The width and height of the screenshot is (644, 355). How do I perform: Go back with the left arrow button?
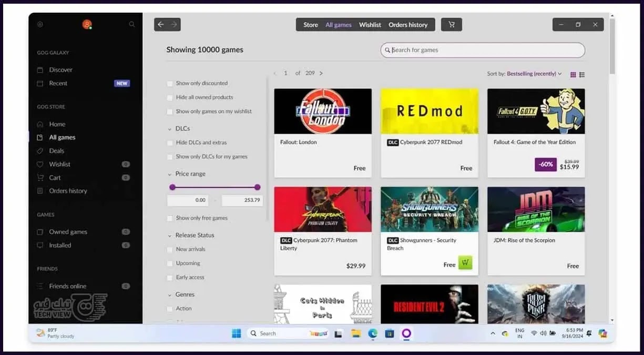(x=161, y=24)
